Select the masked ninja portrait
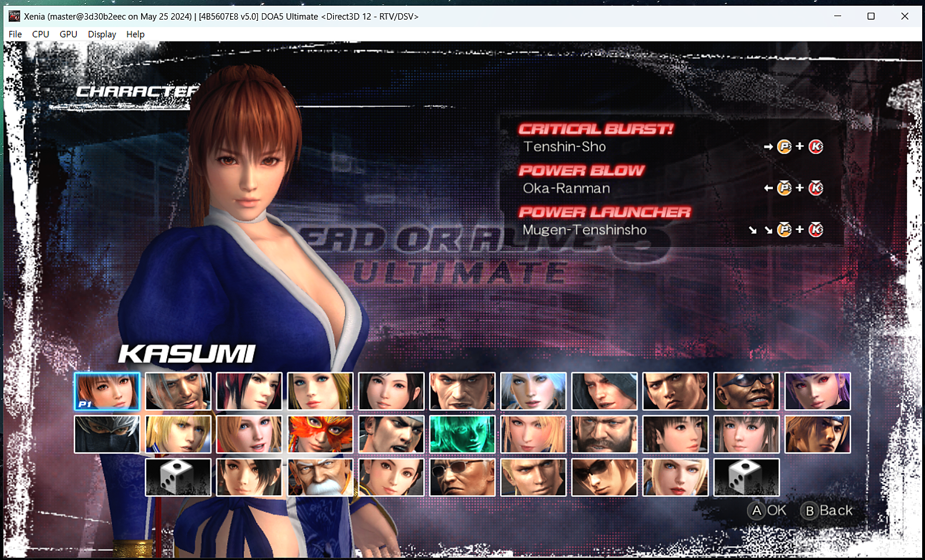 point(107,434)
